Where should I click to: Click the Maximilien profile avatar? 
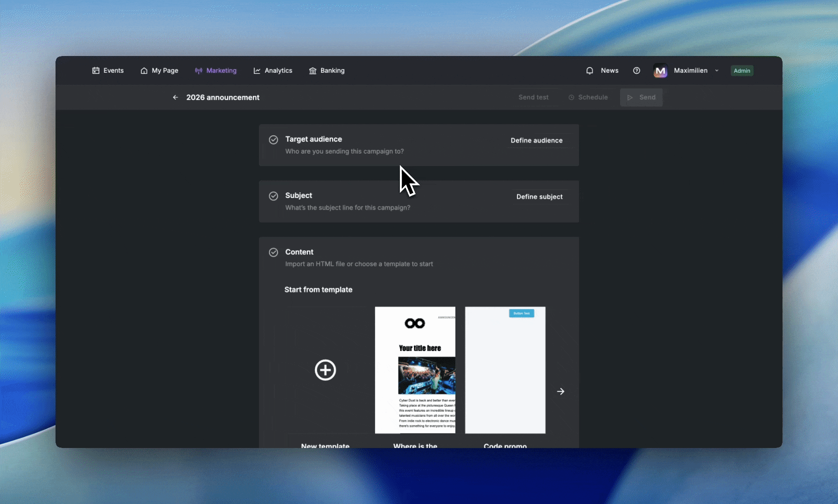(660, 71)
